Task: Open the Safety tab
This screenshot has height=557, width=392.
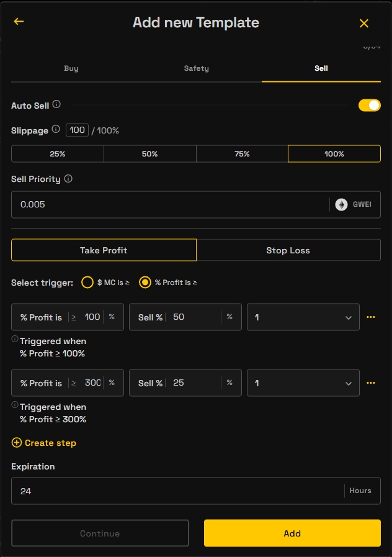Action: click(x=196, y=68)
